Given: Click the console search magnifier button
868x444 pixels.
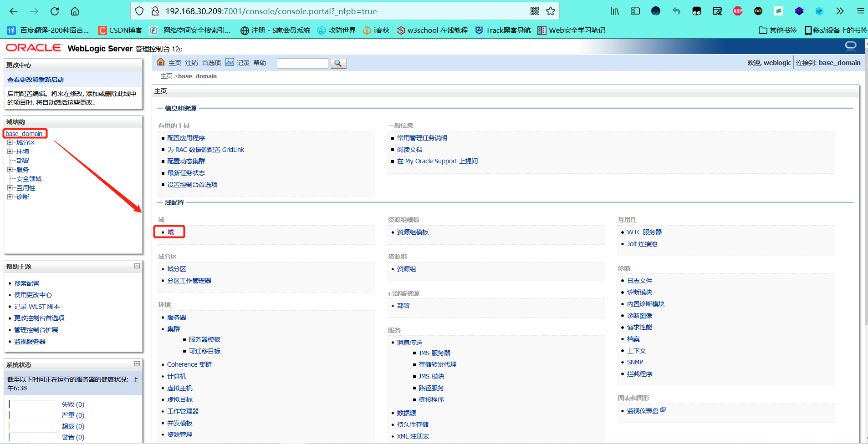Looking at the screenshot, I should point(338,63).
